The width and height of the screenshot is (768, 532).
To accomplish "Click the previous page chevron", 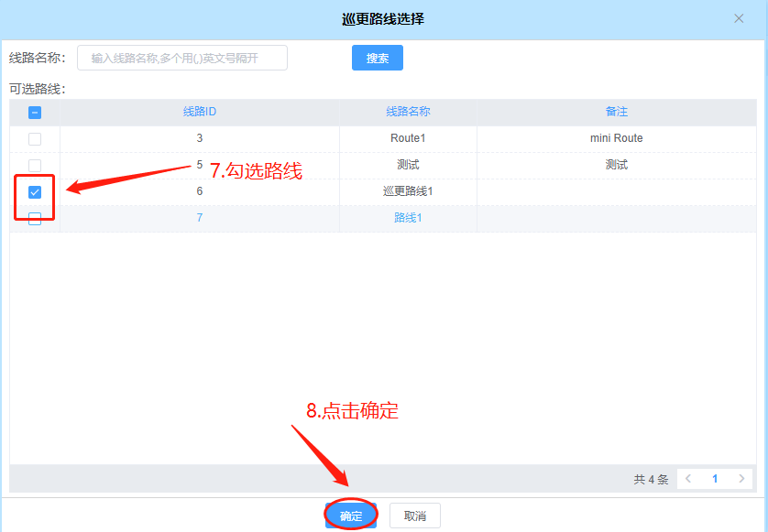I will coord(687,478).
